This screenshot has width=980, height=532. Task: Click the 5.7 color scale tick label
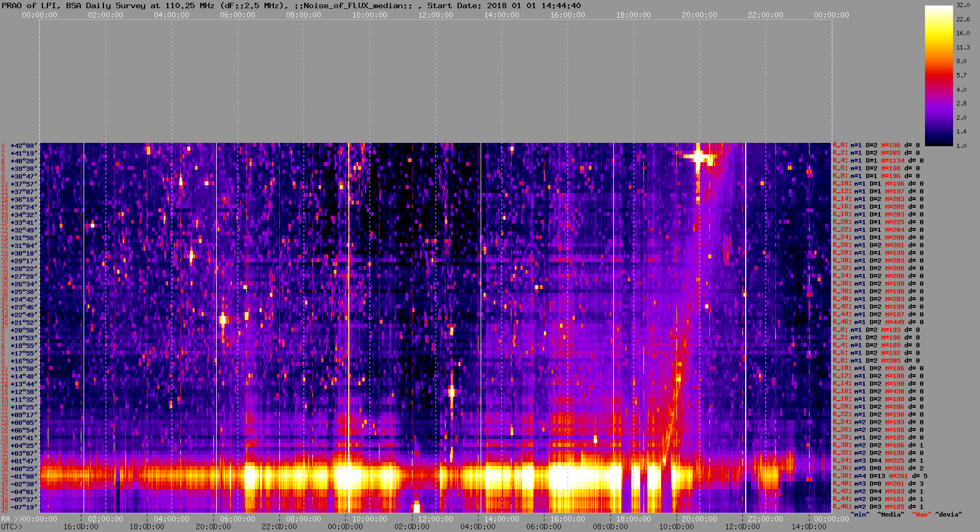961,75
